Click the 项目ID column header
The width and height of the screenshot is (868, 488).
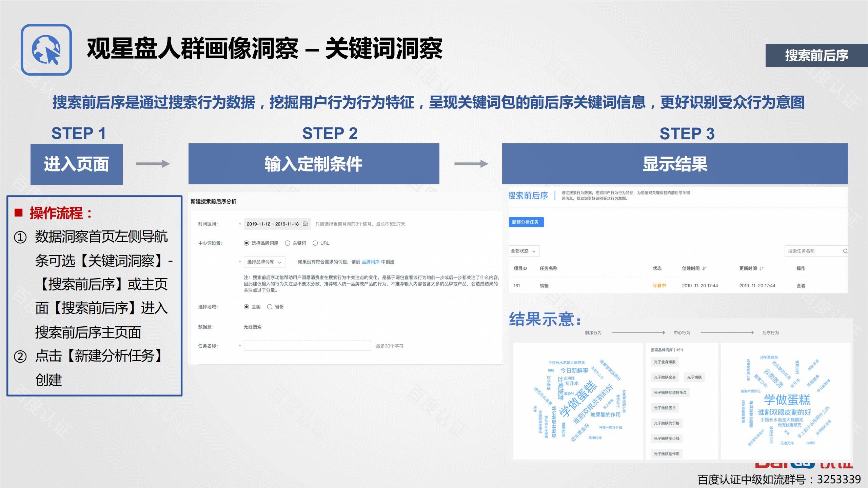[x=520, y=268]
